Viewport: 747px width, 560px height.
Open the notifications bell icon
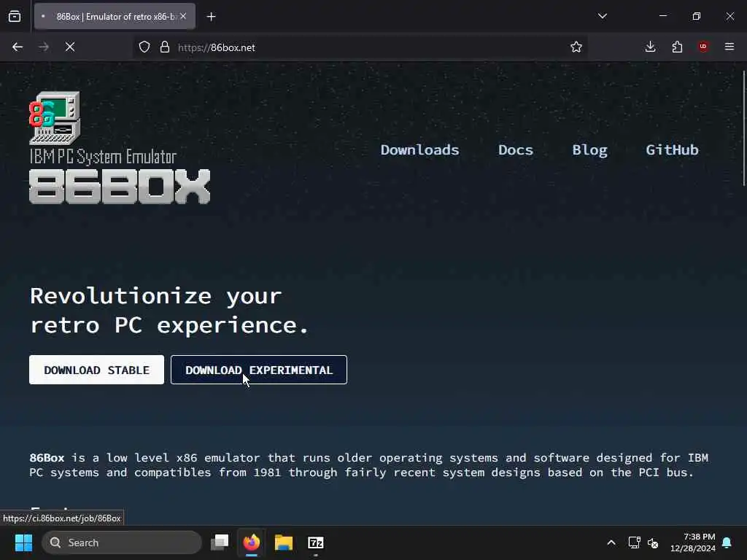click(x=727, y=542)
